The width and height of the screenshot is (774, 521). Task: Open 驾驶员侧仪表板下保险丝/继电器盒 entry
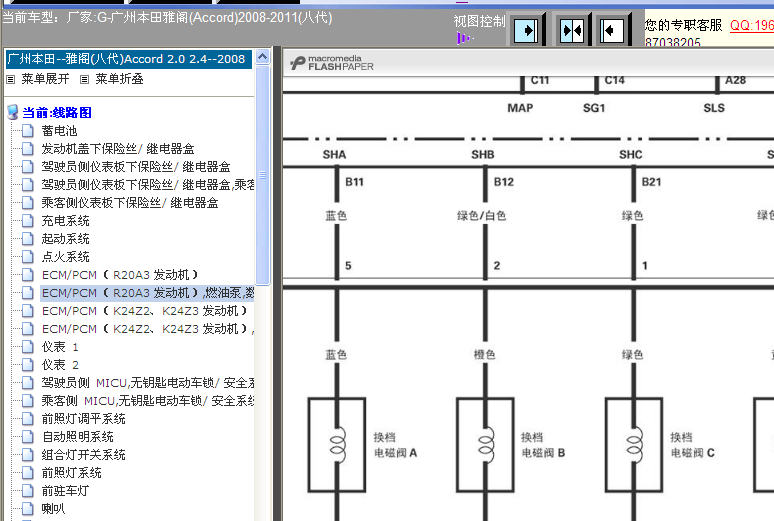coord(136,166)
